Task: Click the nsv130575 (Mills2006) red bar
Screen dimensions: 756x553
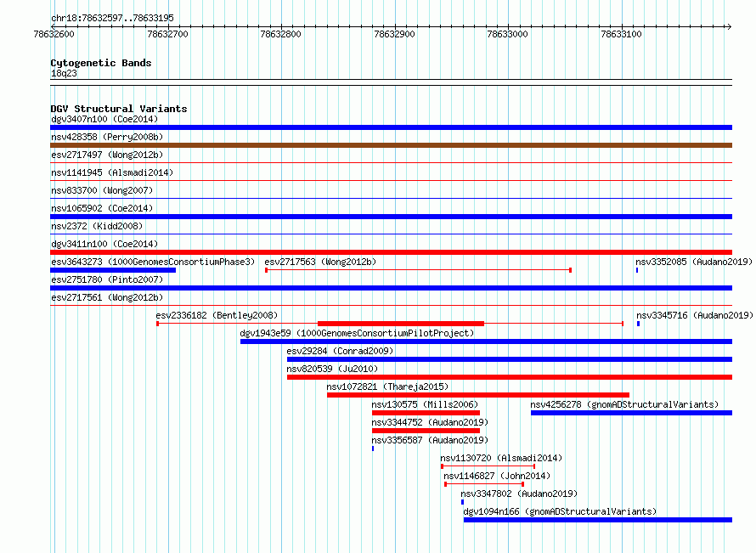Action: pyautogui.click(x=426, y=413)
